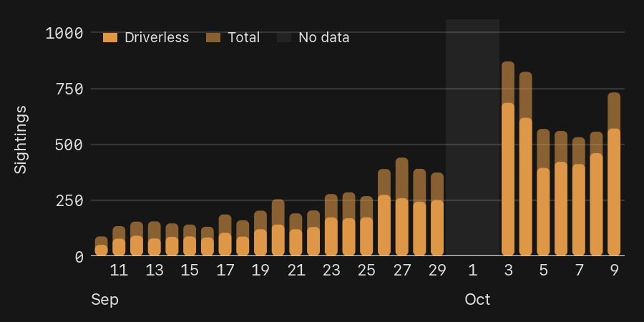Click the x-axis tick label 21

coord(296,270)
